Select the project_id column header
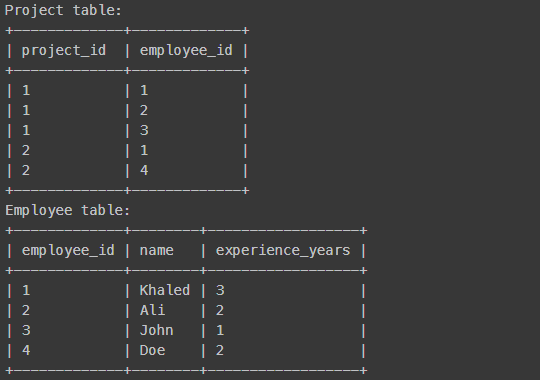This screenshot has width=540, height=380. pos(64,51)
